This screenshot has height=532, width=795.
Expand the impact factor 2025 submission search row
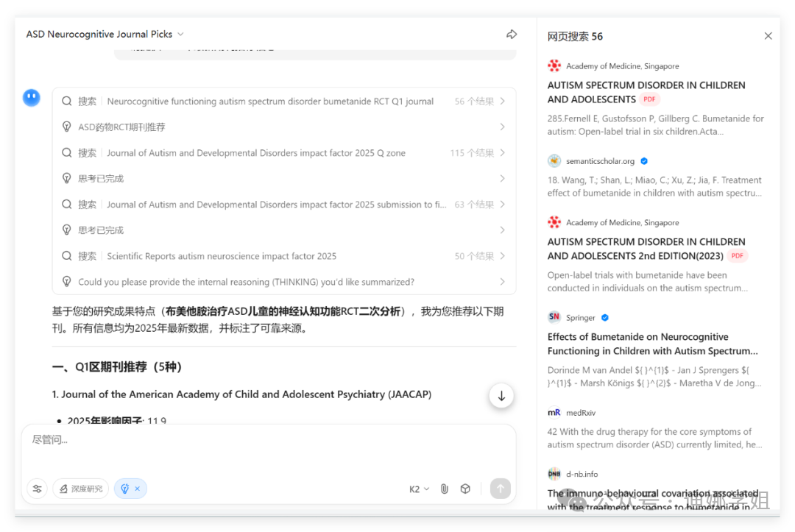pyautogui.click(x=284, y=205)
